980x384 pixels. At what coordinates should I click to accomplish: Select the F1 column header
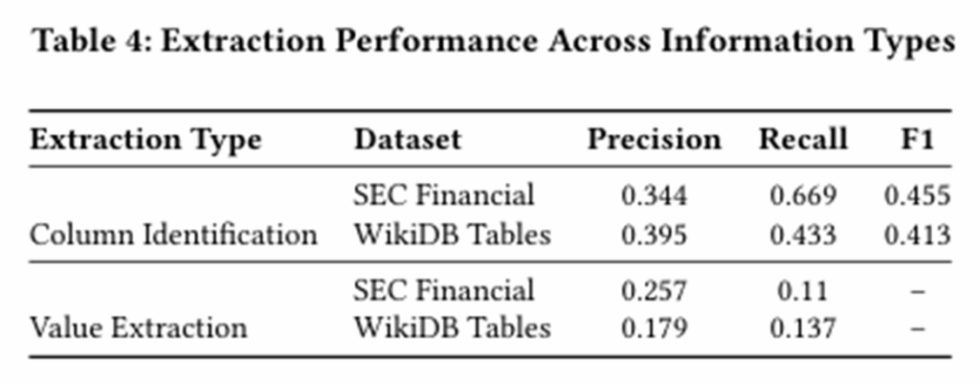(917, 140)
